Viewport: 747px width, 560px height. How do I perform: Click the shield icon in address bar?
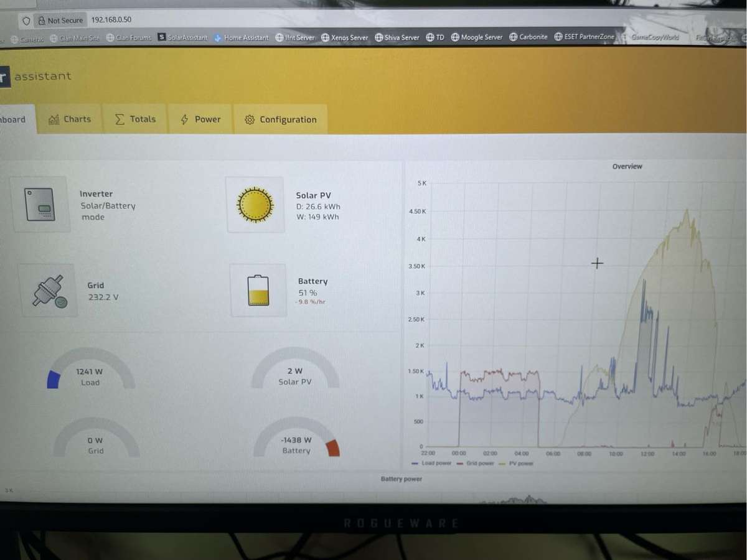click(x=26, y=21)
